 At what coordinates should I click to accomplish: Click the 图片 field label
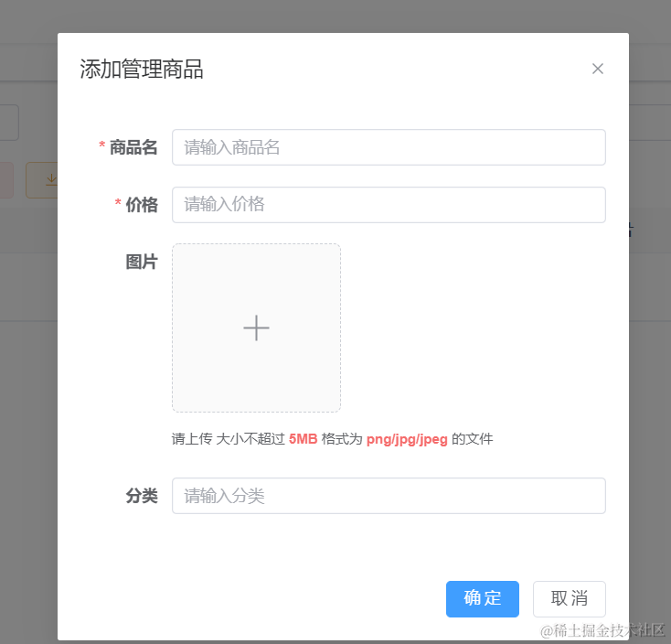142,263
